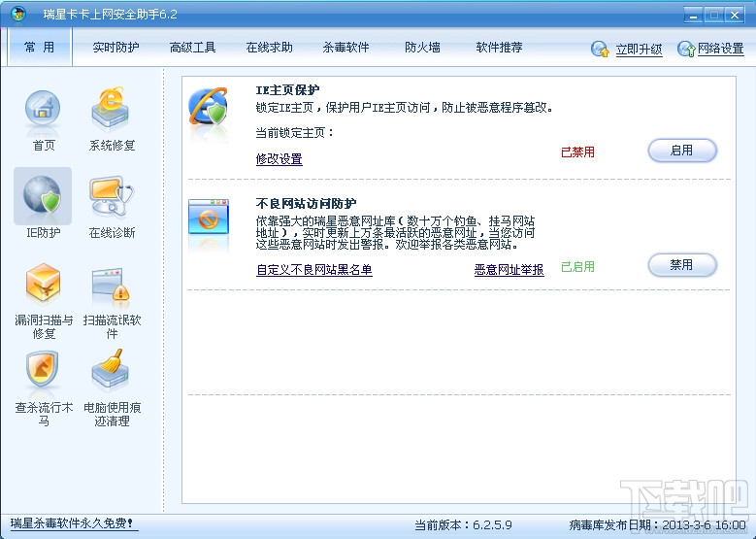Click the 立即升级 link

(x=639, y=50)
